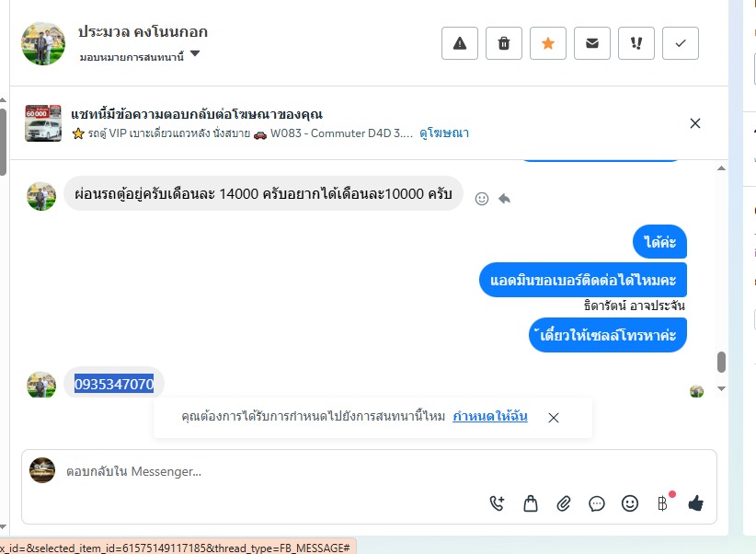
Task: Click the ได้ค่ะ sent message bubble
Action: [x=659, y=242]
